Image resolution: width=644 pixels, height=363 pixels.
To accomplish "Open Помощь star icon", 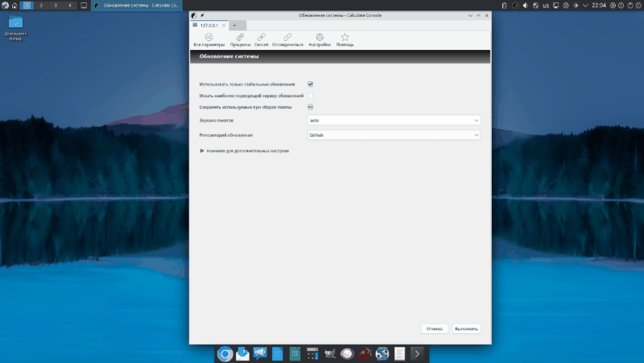I will [x=345, y=39].
